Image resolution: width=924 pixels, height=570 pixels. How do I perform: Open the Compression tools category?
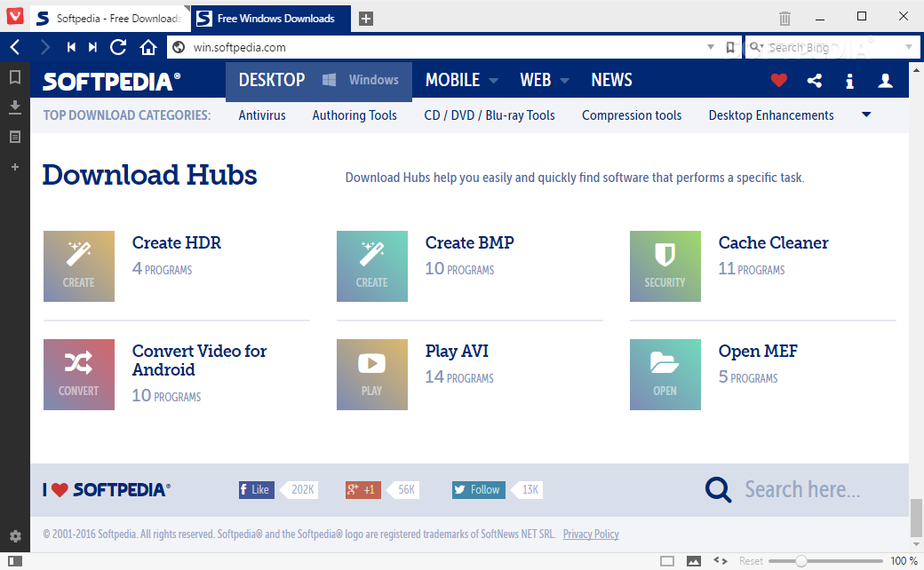(632, 115)
